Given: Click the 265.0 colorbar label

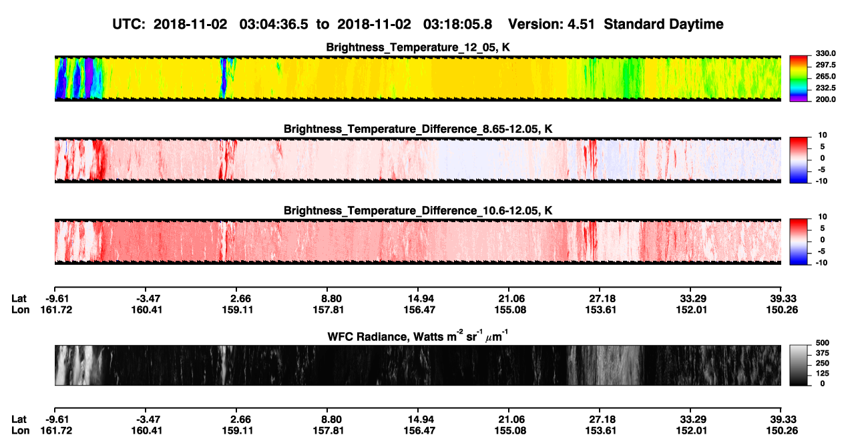Looking at the screenshot, I should [827, 76].
